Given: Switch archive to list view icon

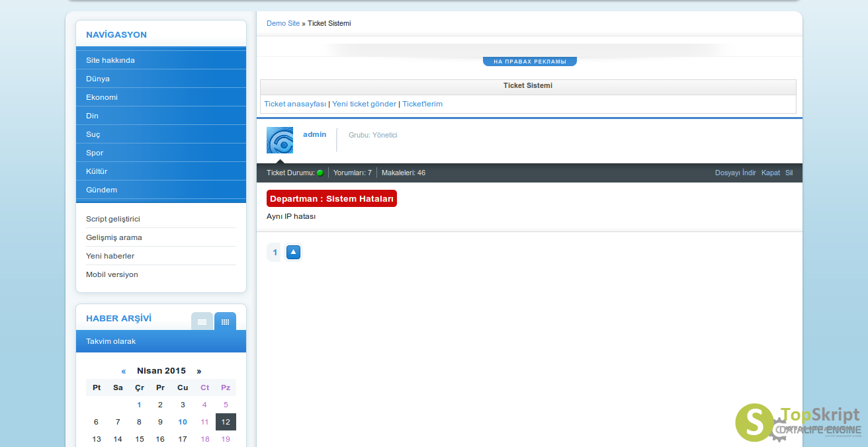Looking at the screenshot, I should (x=202, y=322).
